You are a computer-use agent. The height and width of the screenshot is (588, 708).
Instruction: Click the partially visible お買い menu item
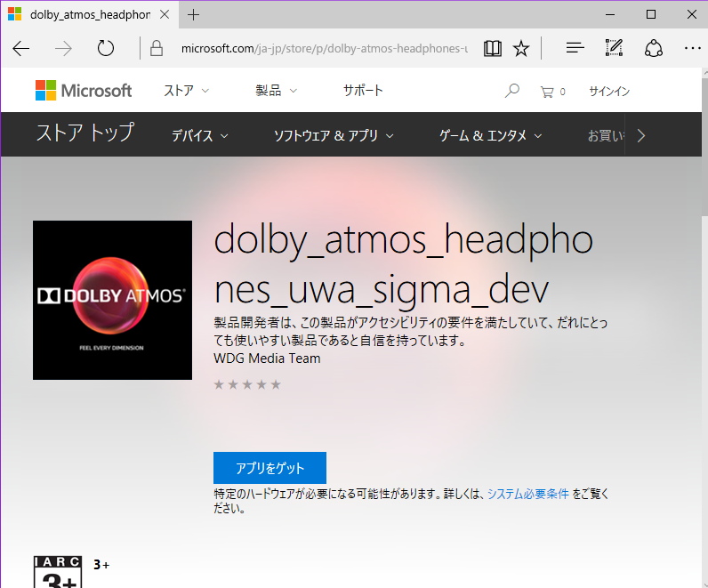pos(606,135)
